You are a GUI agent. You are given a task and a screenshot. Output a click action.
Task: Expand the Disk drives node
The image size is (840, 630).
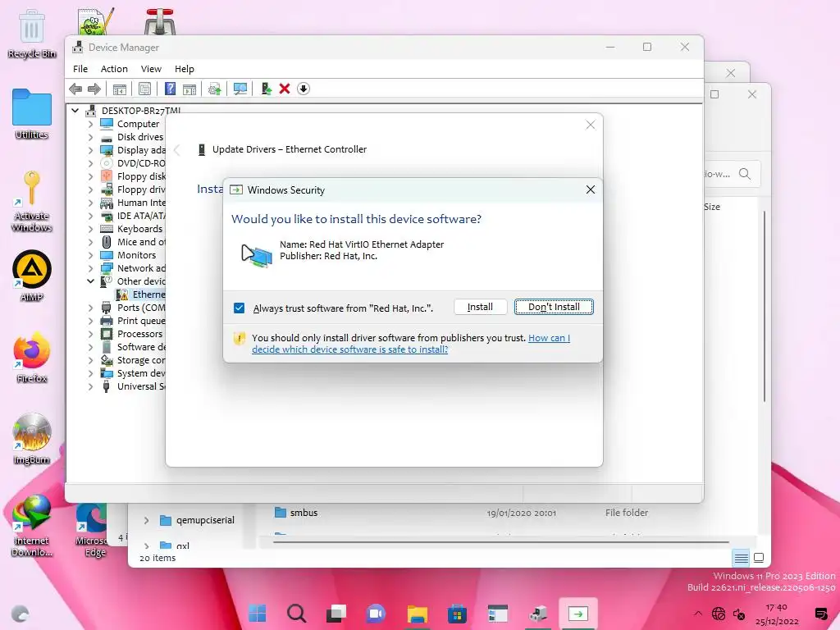(x=90, y=137)
